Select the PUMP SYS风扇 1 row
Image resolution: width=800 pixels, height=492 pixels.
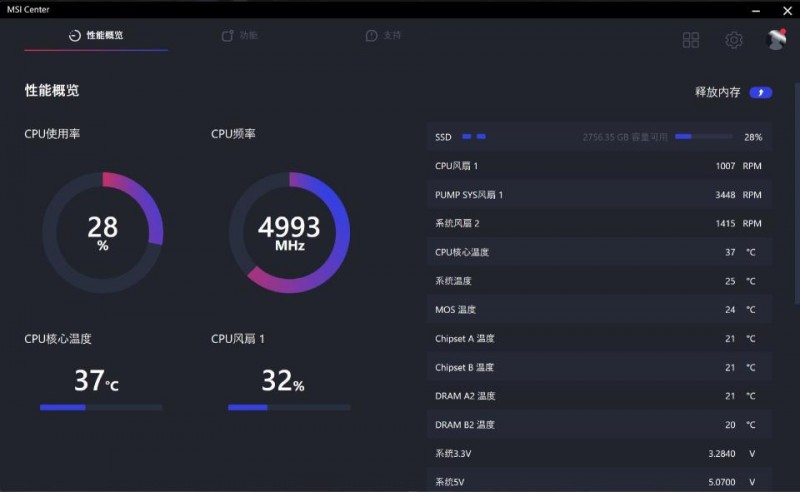pyautogui.click(x=599, y=194)
